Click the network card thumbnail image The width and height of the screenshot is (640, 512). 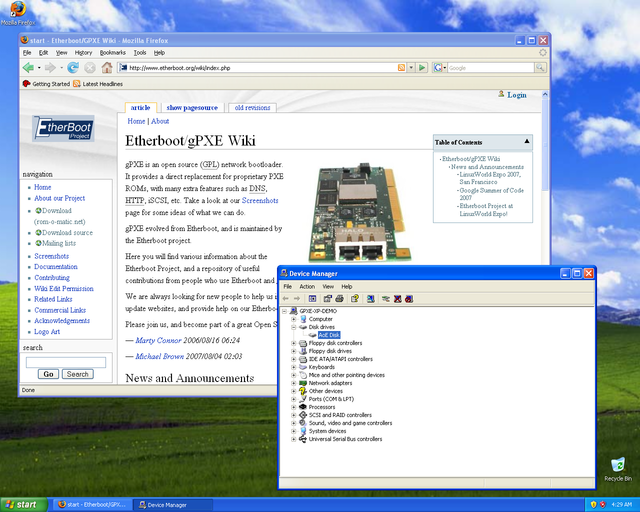pyautogui.click(x=359, y=213)
